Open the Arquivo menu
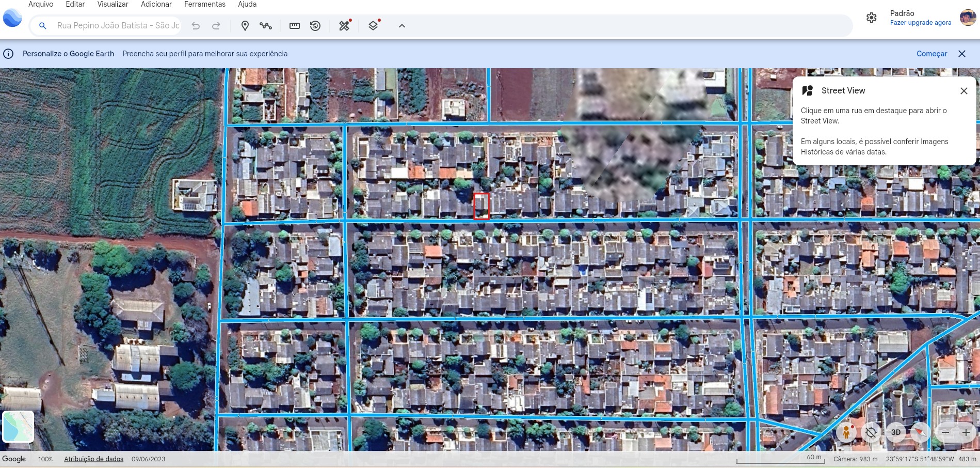This screenshot has height=468, width=980. (x=41, y=4)
